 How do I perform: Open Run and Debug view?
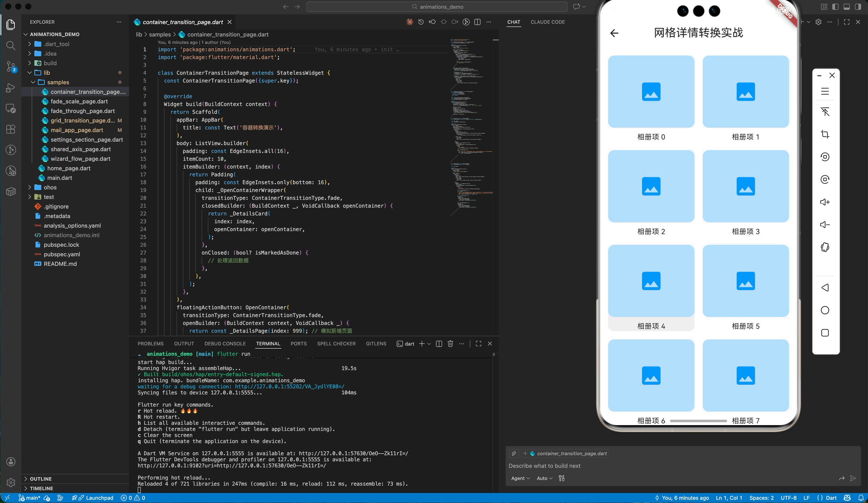(x=11, y=88)
